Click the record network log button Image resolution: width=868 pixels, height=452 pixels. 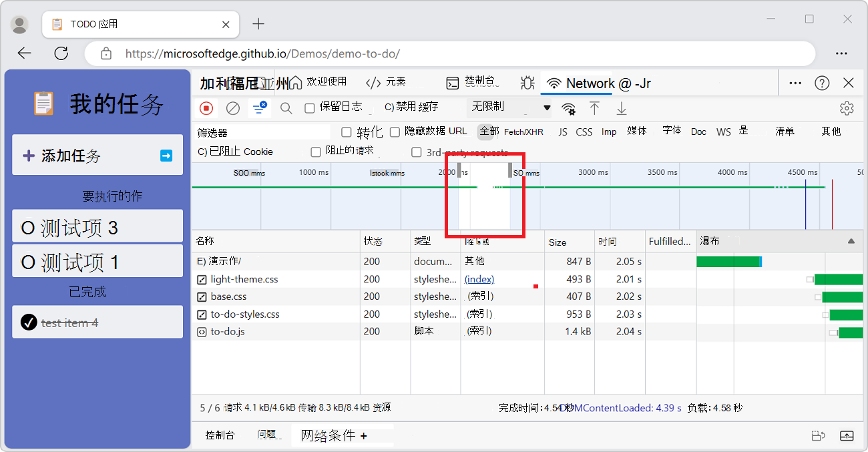click(x=206, y=108)
